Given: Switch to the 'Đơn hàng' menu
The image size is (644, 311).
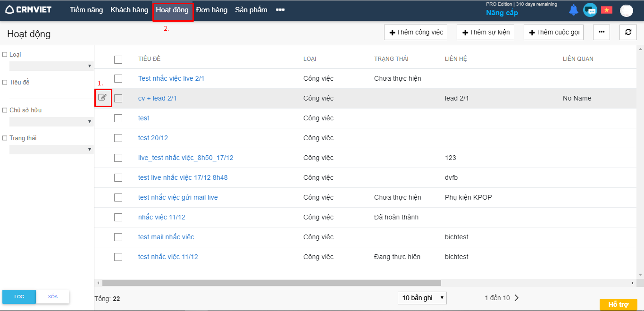Looking at the screenshot, I should pyautogui.click(x=211, y=10).
